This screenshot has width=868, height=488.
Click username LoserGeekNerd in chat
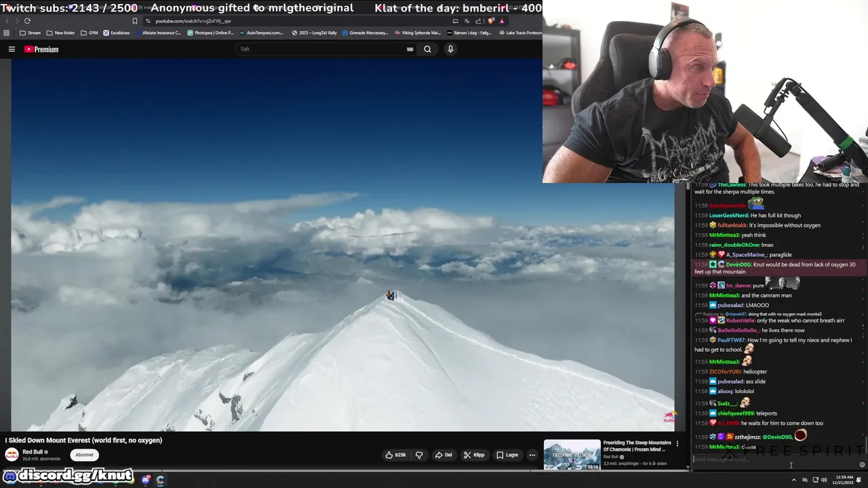tap(729, 216)
